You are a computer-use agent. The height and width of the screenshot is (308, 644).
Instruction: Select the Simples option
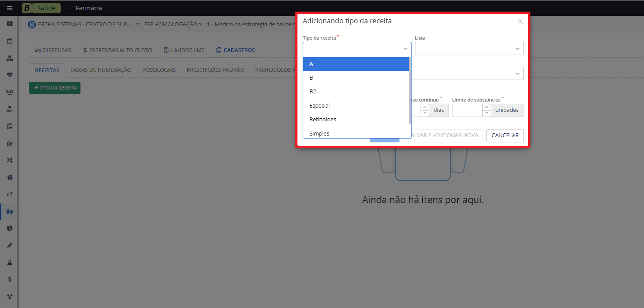[x=356, y=132]
